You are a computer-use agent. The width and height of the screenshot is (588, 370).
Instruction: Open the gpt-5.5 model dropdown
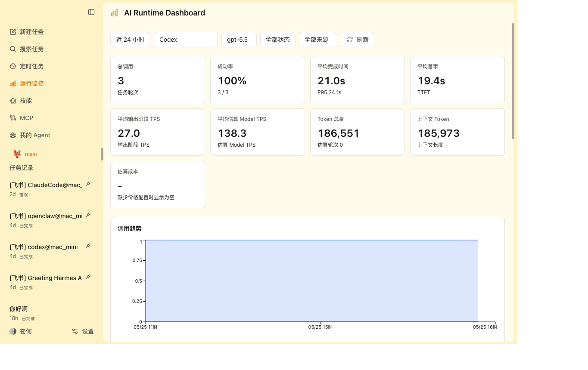point(239,40)
